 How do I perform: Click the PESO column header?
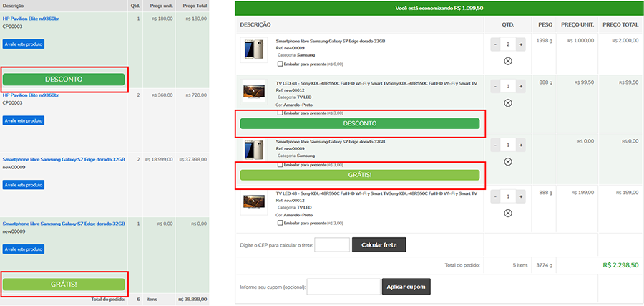[545, 24]
